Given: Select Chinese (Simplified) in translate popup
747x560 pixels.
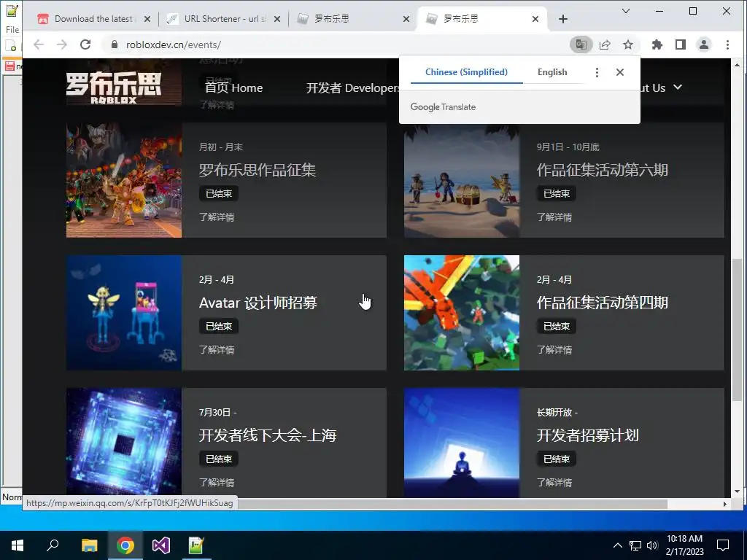Looking at the screenshot, I should [x=466, y=72].
